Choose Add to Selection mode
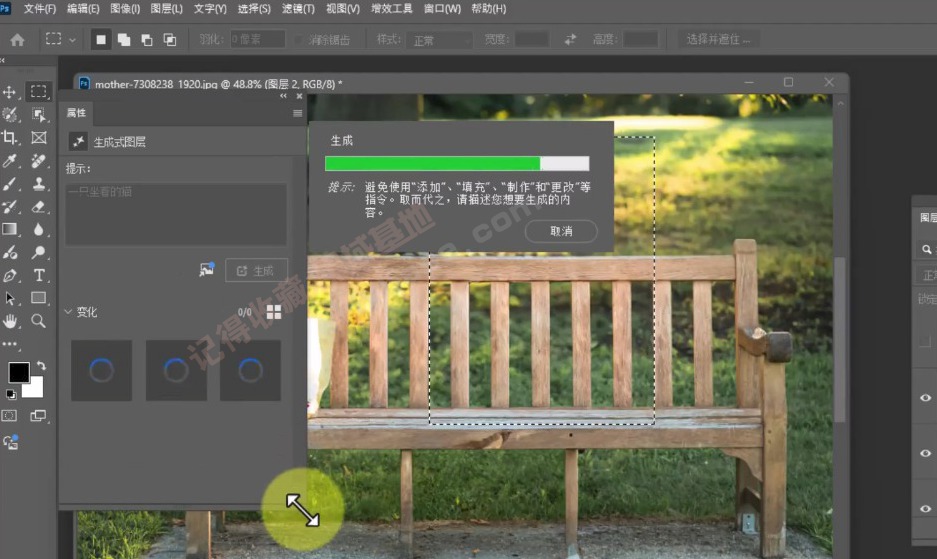 tap(124, 40)
